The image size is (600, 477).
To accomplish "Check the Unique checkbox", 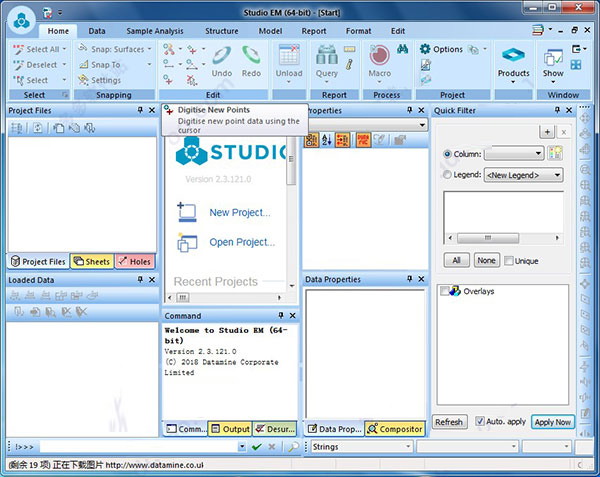I will pos(509,261).
